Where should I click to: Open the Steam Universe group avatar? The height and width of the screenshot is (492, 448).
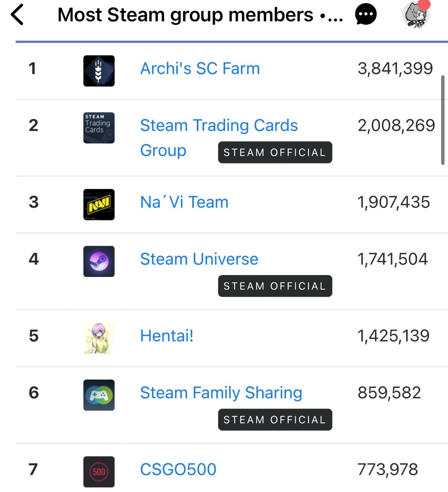click(98, 261)
